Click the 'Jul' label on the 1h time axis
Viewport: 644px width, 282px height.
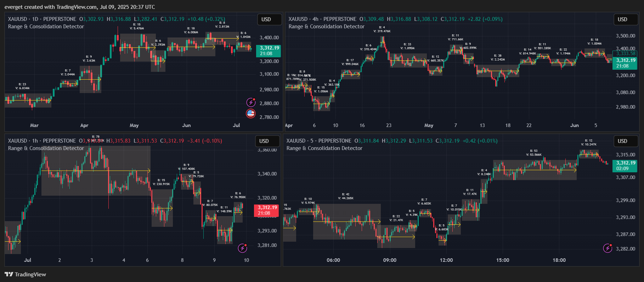point(28,260)
